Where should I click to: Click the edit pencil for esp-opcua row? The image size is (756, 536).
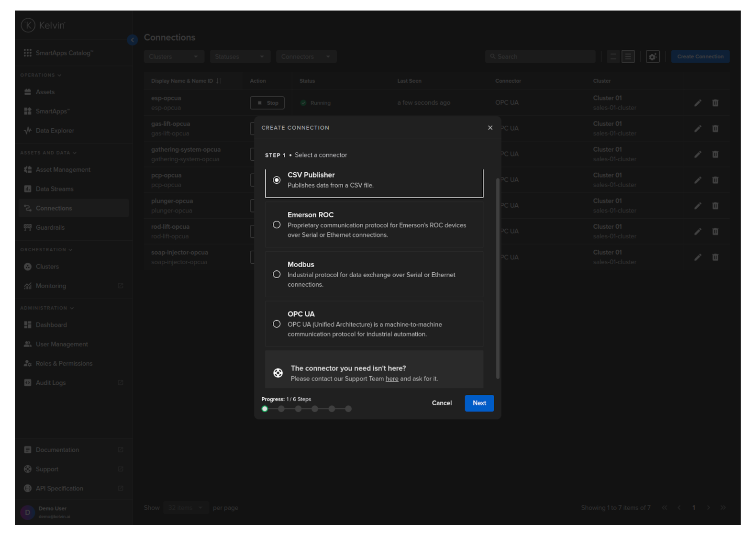pyautogui.click(x=698, y=103)
